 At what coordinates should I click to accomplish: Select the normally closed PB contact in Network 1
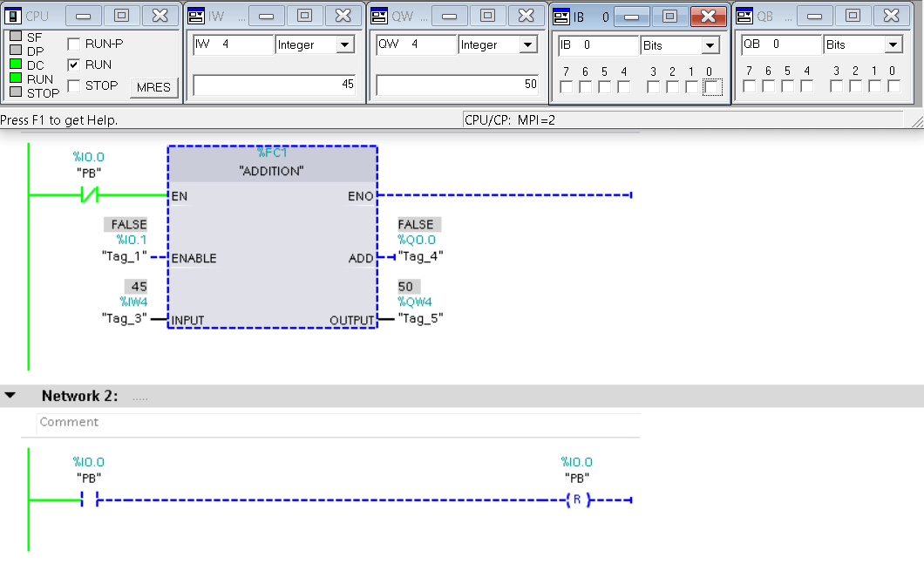tap(89, 194)
